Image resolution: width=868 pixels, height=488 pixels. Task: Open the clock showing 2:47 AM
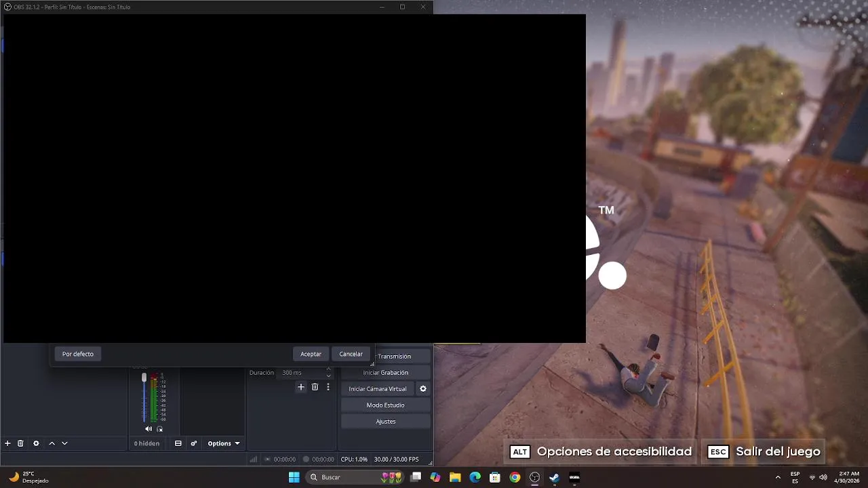pyautogui.click(x=848, y=477)
